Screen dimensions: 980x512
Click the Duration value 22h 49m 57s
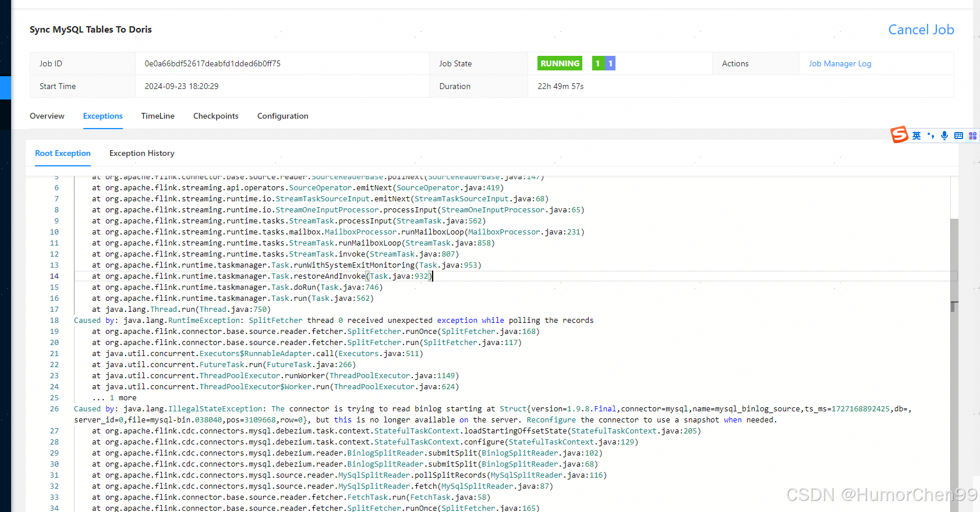[561, 86]
